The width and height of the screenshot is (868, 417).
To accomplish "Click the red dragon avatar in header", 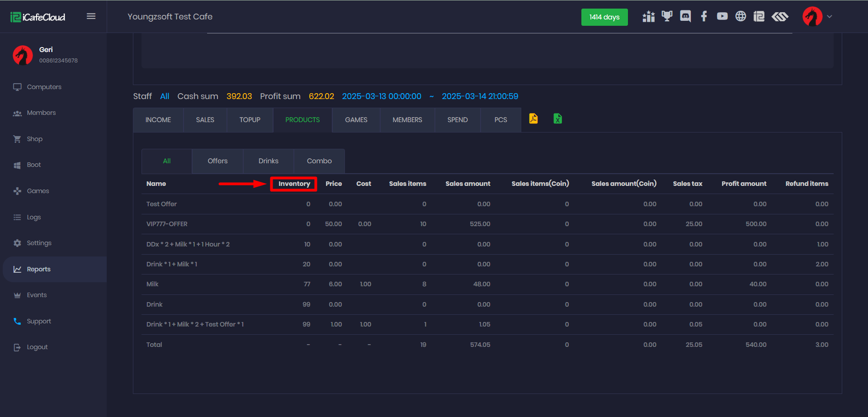I will click(812, 17).
